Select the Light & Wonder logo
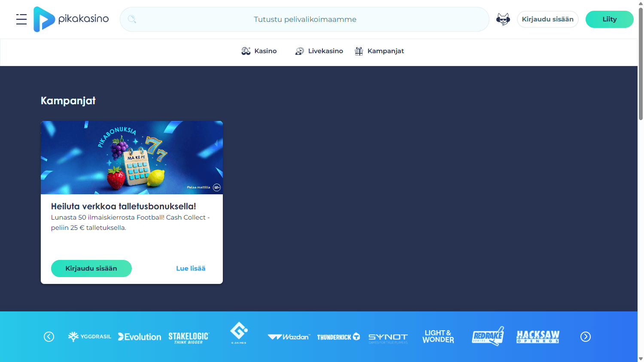This screenshot has width=644, height=362. [438, 336]
